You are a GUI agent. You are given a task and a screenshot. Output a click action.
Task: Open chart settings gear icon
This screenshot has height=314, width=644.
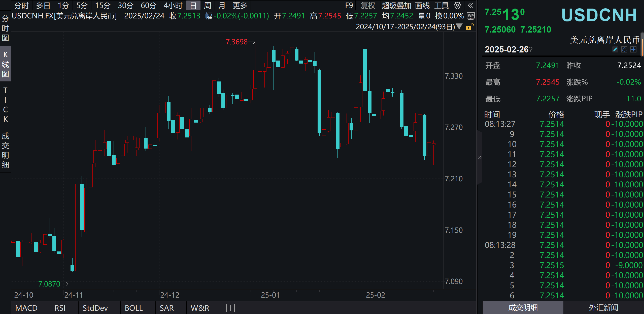pyautogui.click(x=457, y=5)
